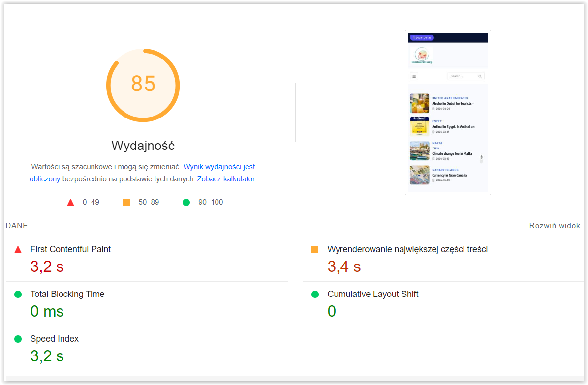
Task: Click the site logo in the preview
Action: (x=422, y=56)
